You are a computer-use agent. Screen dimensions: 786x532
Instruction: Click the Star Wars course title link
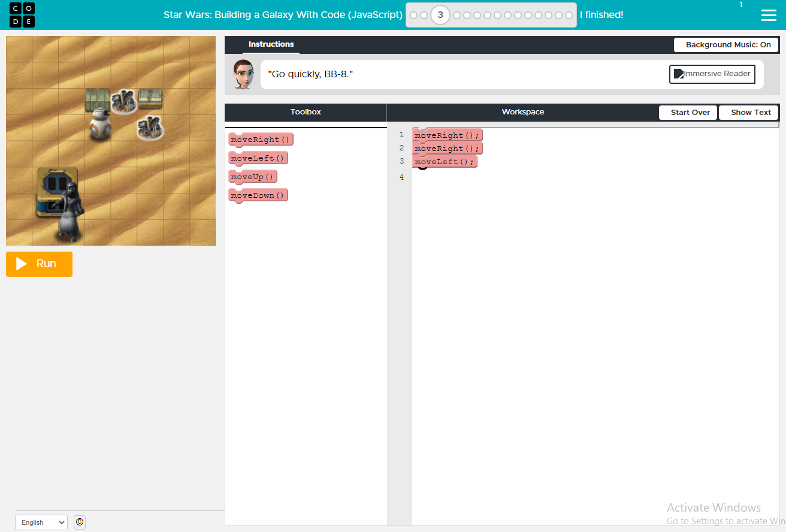pyautogui.click(x=283, y=15)
